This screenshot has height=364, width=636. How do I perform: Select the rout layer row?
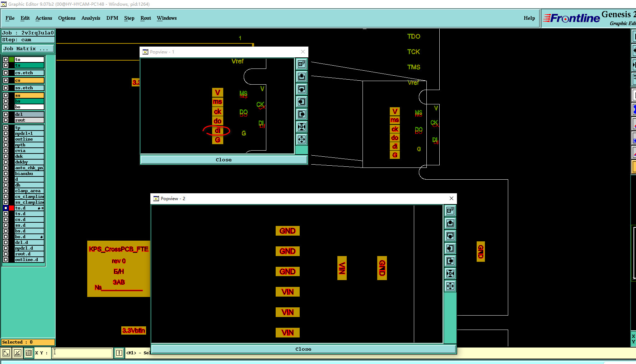(x=29, y=120)
